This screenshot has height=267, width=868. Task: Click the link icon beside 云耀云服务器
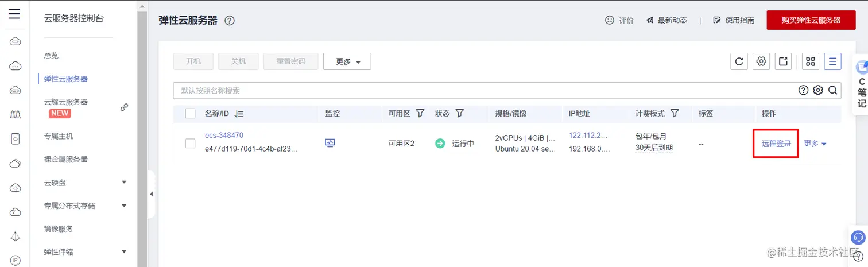pyautogui.click(x=124, y=107)
